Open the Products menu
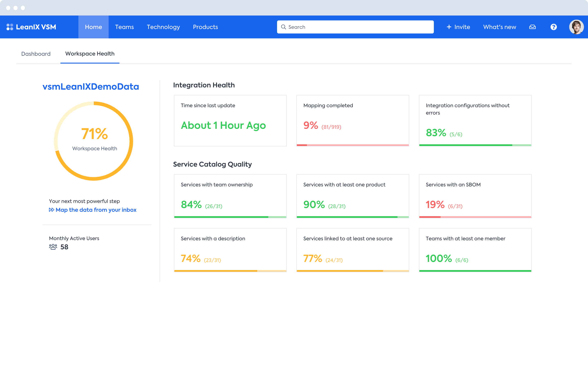This screenshot has width=588, height=383. (x=205, y=27)
